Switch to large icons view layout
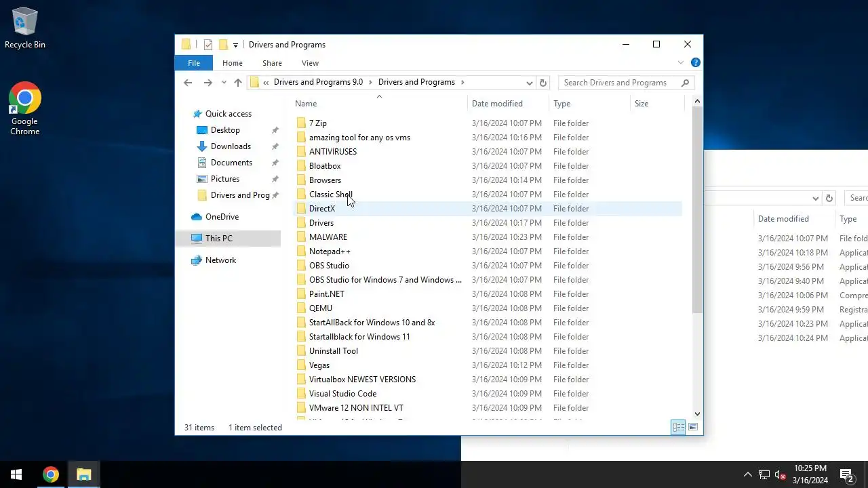The height and width of the screenshot is (488, 868). tap(692, 427)
